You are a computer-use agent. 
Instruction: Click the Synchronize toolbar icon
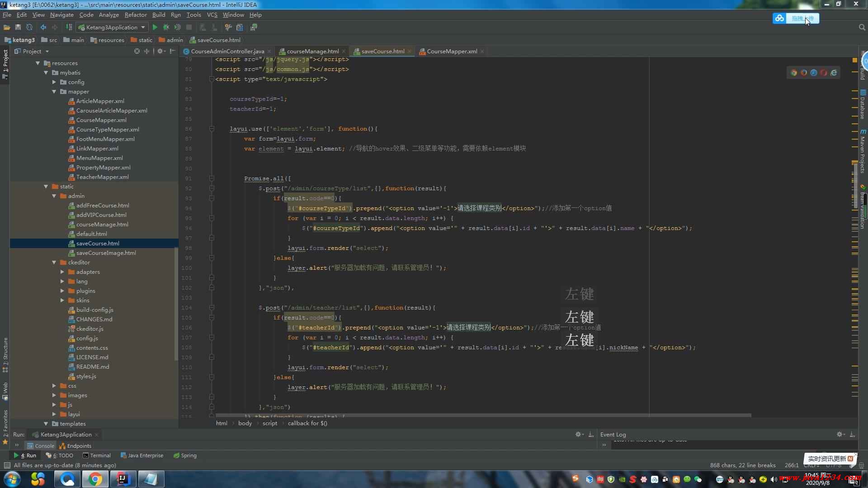pos(29,27)
